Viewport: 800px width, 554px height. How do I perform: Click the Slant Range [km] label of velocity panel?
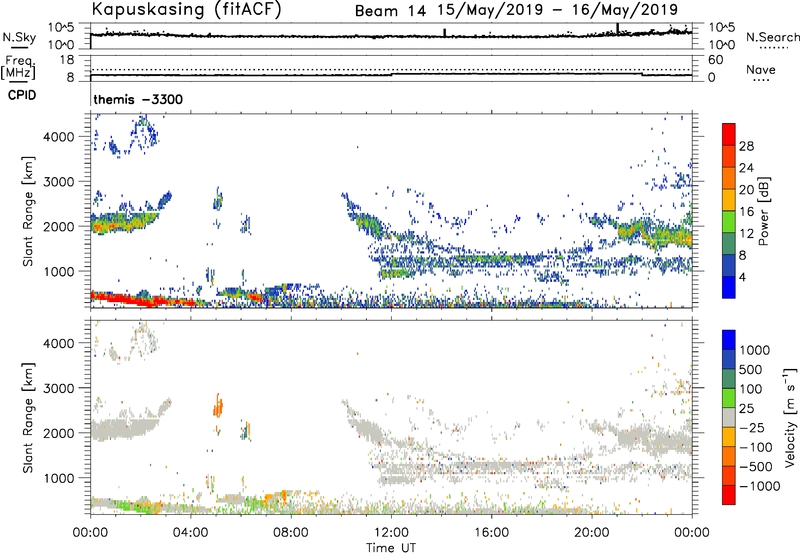(28, 418)
